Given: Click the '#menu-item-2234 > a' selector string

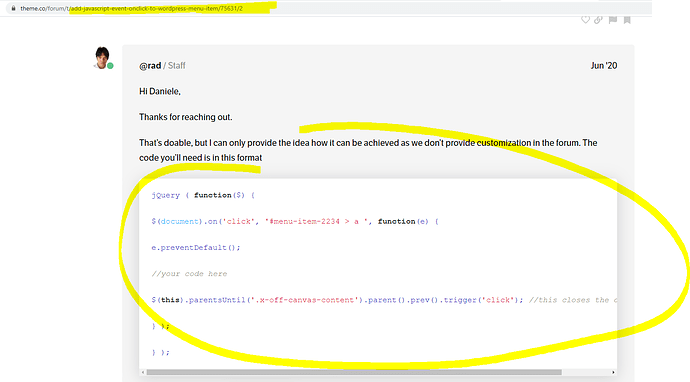Looking at the screenshot, I should click(x=316, y=221).
